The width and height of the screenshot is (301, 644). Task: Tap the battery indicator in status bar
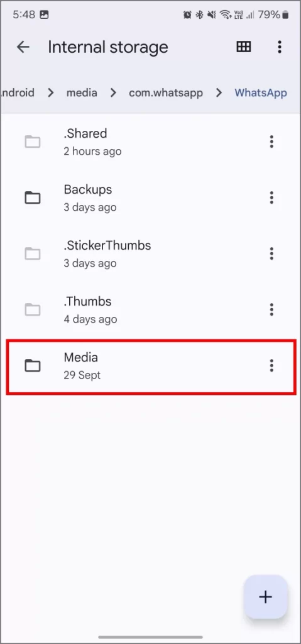click(285, 15)
